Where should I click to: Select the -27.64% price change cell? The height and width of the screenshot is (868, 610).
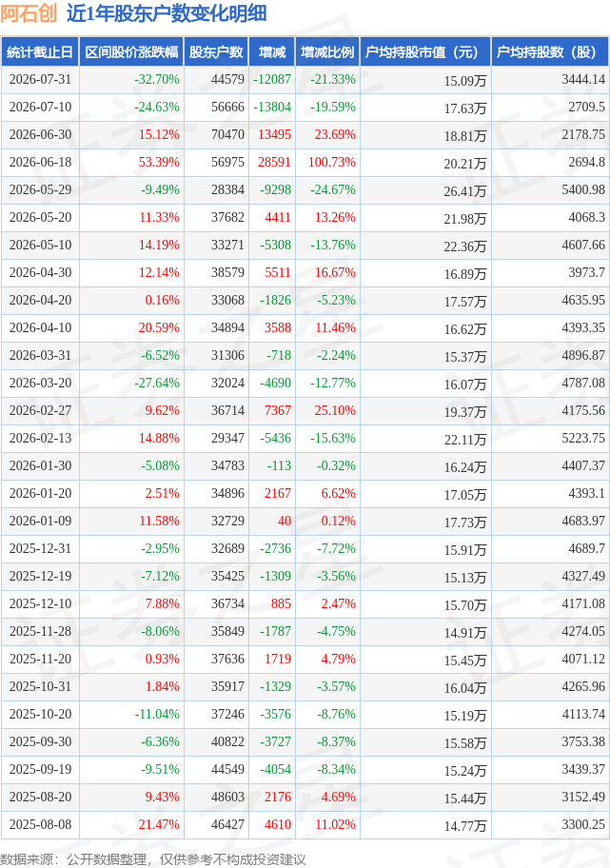coord(157,383)
